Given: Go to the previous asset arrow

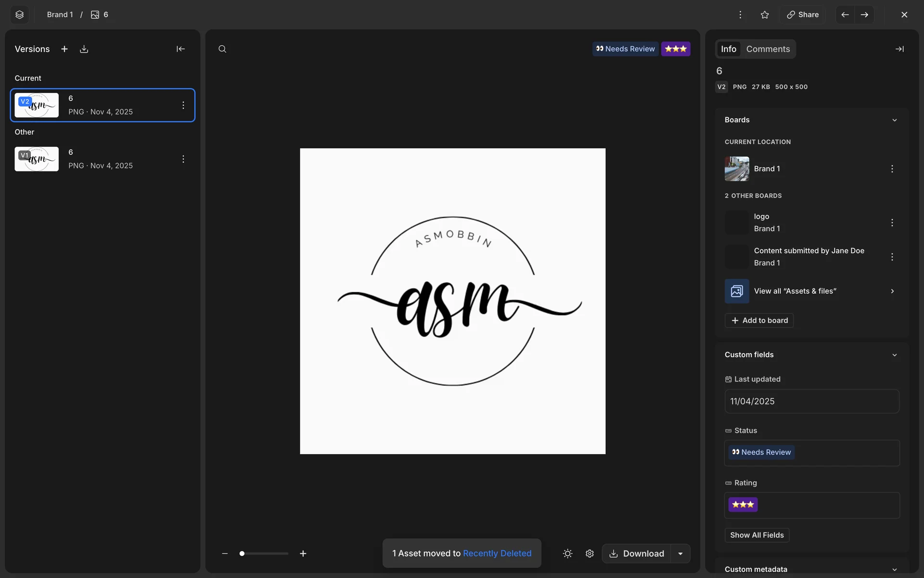Looking at the screenshot, I should [845, 14].
